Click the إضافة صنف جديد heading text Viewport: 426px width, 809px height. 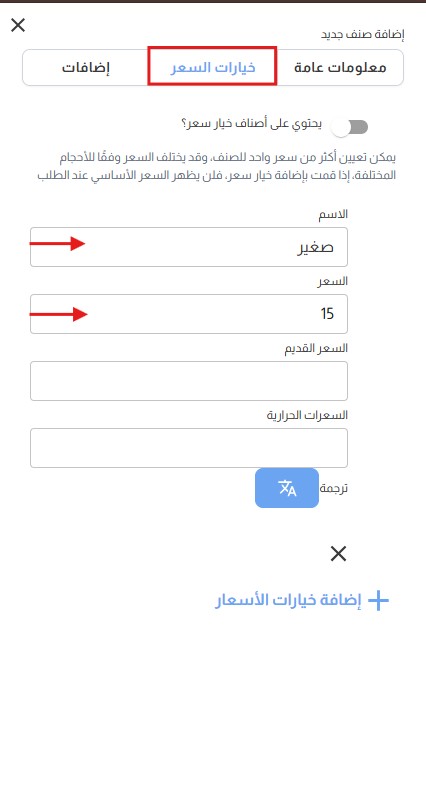coord(363,35)
